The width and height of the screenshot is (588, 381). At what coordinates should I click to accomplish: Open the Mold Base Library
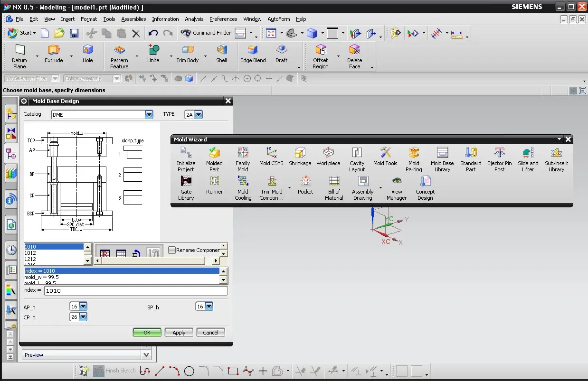[x=442, y=159]
